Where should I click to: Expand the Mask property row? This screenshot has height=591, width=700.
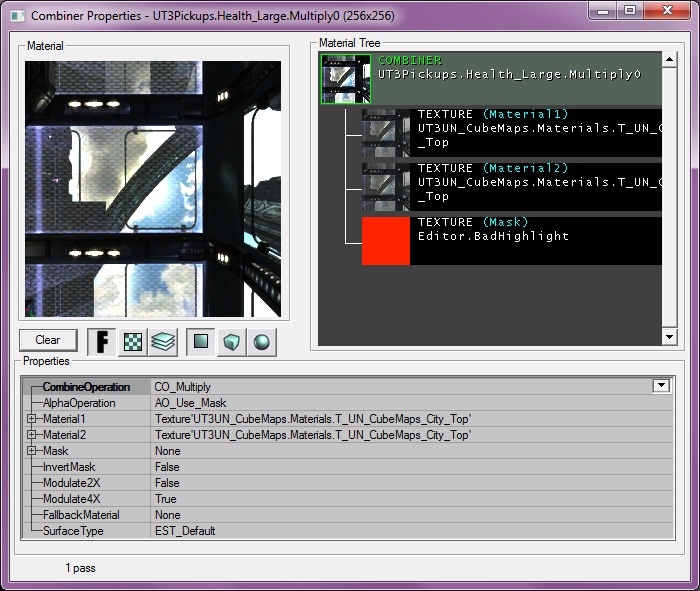[x=32, y=451]
